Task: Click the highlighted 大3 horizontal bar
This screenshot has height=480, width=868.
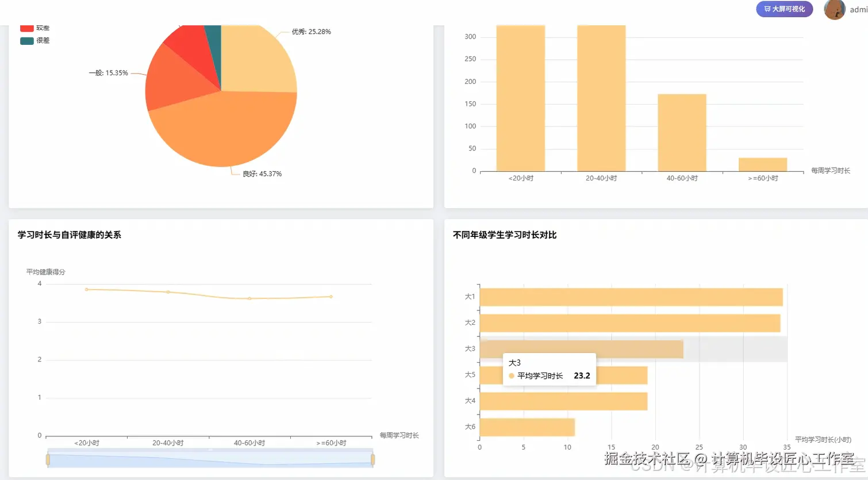Action: [582, 349]
